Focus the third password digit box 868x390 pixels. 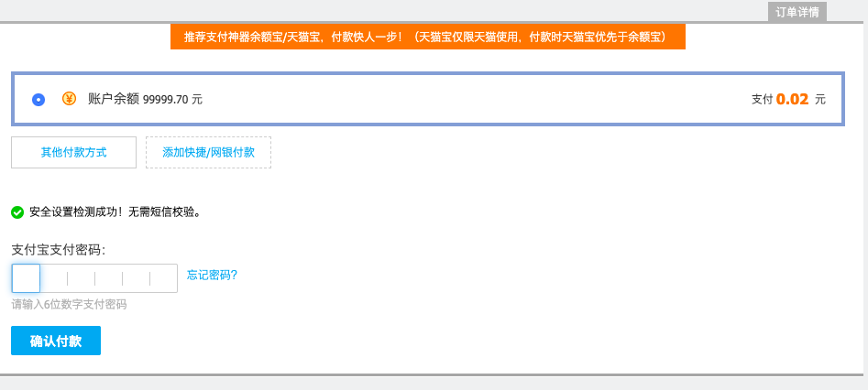pyautogui.click(x=81, y=278)
